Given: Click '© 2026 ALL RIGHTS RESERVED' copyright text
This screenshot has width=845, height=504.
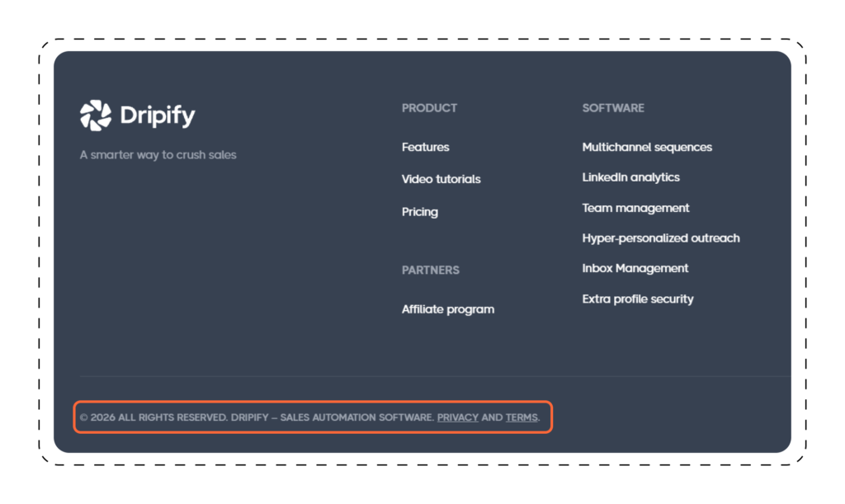Looking at the screenshot, I should (x=153, y=417).
